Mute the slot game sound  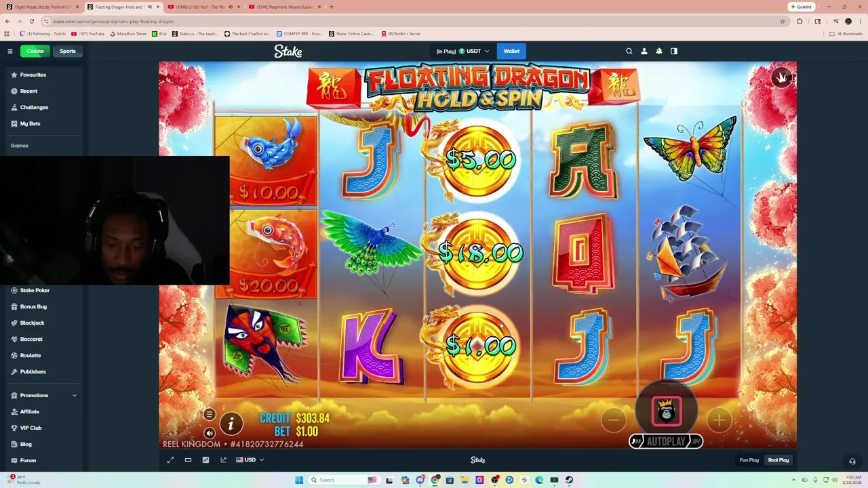click(x=209, y=433)
